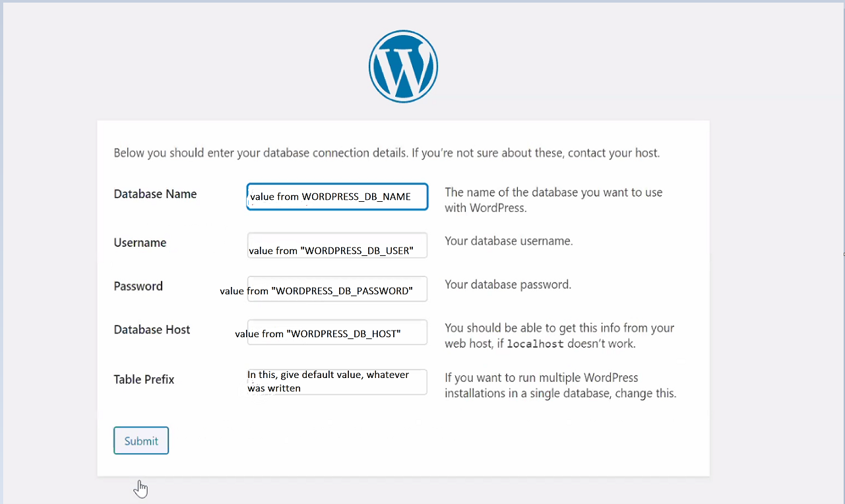This screenshot has height=504, width=845.
Task: Click the 'Password' label
Action: pyautogui.click(x=138, y=286)
